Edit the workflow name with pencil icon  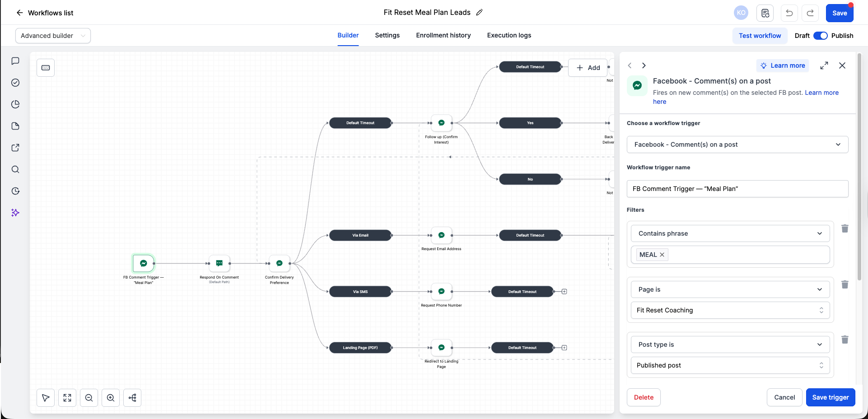coord(480,13)
